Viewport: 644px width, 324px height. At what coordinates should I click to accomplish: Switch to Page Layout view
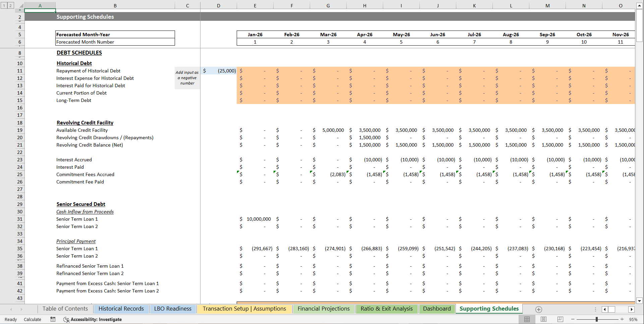coord(544,319)
